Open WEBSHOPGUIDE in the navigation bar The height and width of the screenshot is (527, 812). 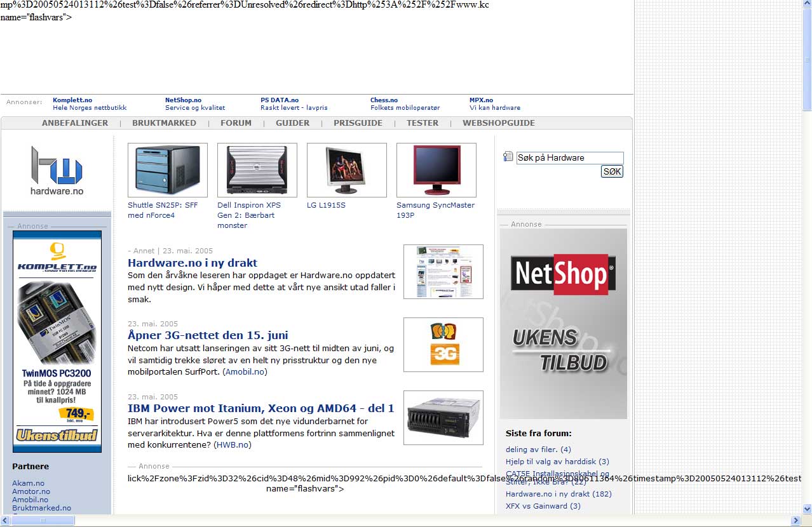pyautogui.click(x=499, y=123)
